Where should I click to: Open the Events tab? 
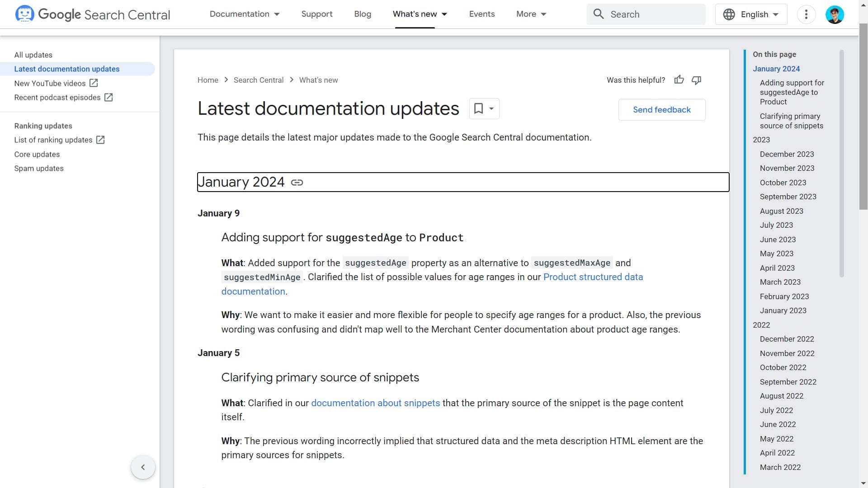(482, 14)
